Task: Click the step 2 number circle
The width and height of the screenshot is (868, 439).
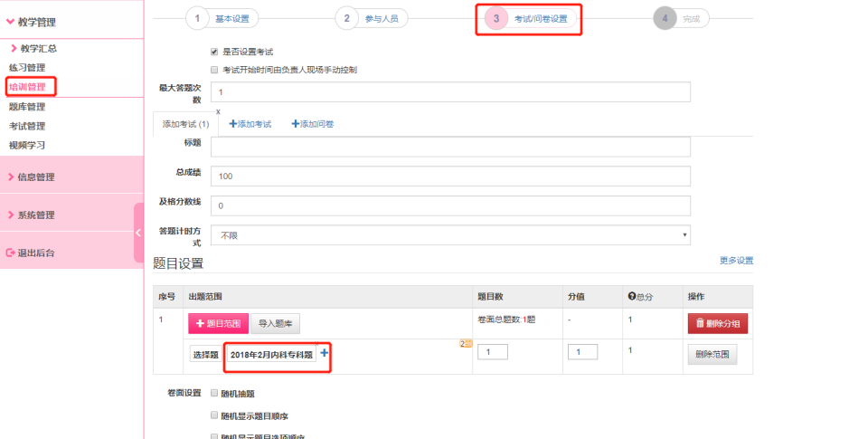Action: [346, 18]
